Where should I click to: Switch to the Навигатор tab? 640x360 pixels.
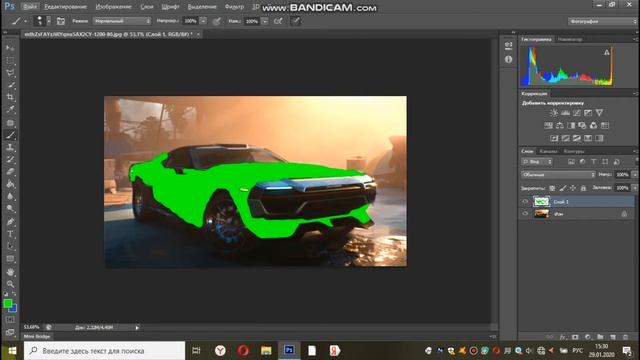coord(570,40)
